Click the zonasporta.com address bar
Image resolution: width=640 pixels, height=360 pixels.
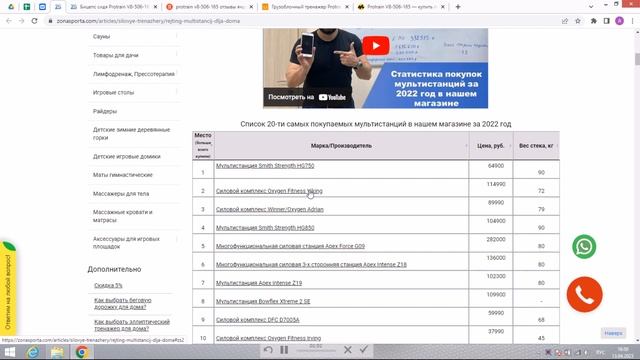coord(302,21)
